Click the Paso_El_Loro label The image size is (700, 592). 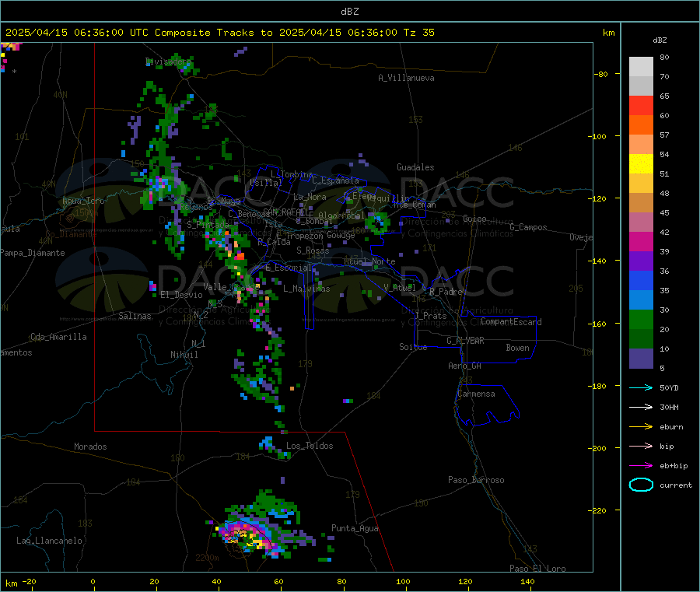pos(537,569)
